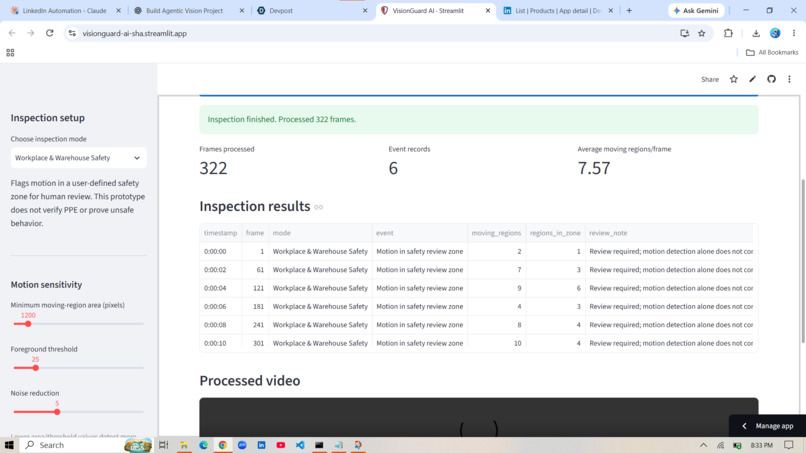Select the 0:00:00 timestamp cell
This screenshot has height=453, width=806.
click(221, 251)
